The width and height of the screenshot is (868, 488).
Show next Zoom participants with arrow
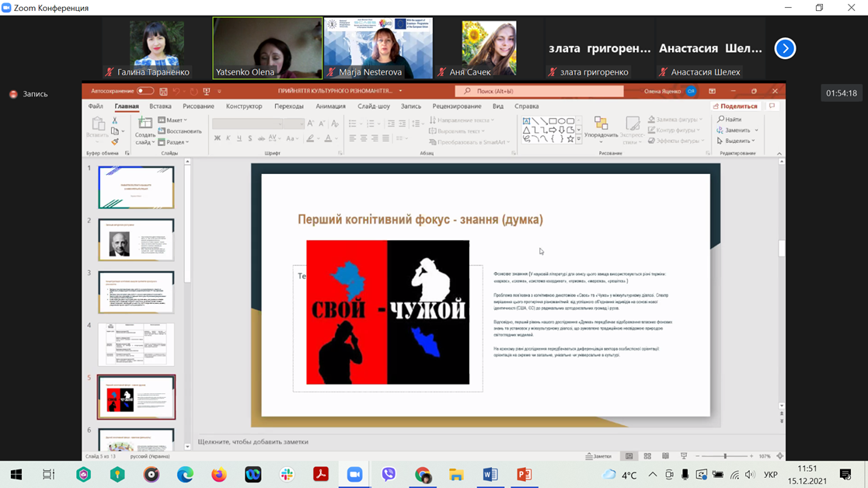click(x=785, y=48)
